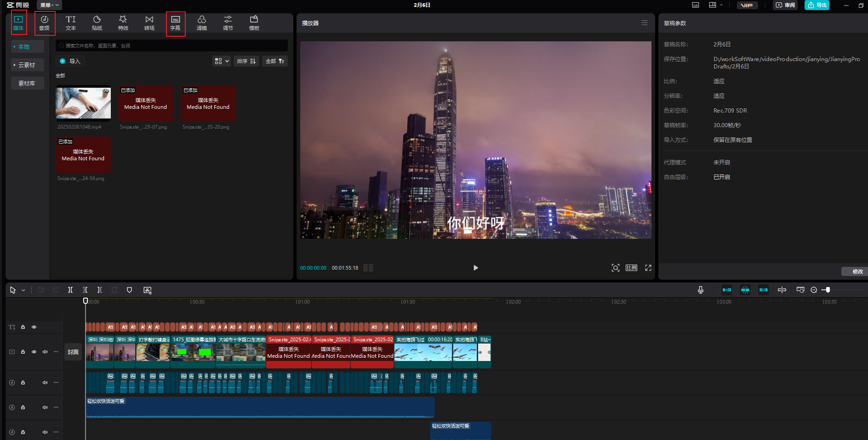The height and width of the screenshot is (440, 868).
Task: Open the 全部 filter dropdown
Action: click(275, 61)
